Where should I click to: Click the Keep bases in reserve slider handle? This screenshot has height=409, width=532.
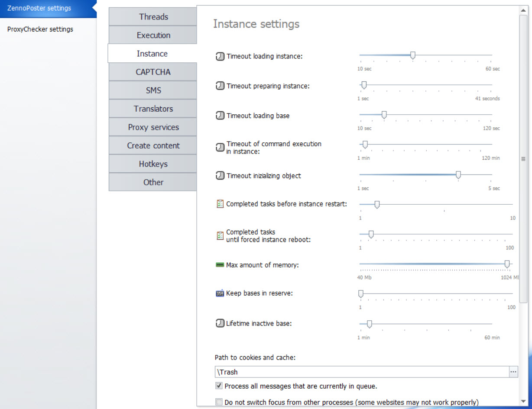pos(360,294)
